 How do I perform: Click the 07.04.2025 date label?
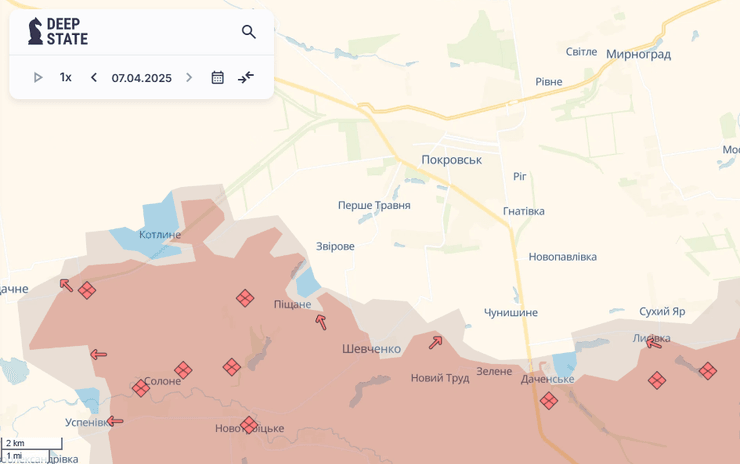point(141,77)
